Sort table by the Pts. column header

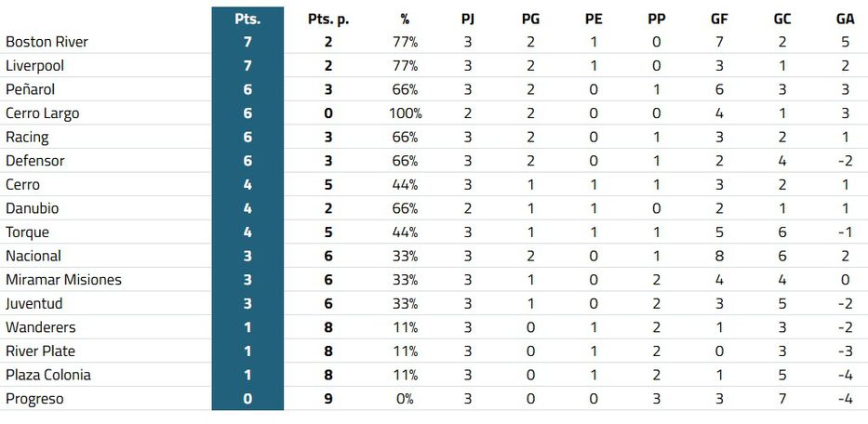(247, 19)
